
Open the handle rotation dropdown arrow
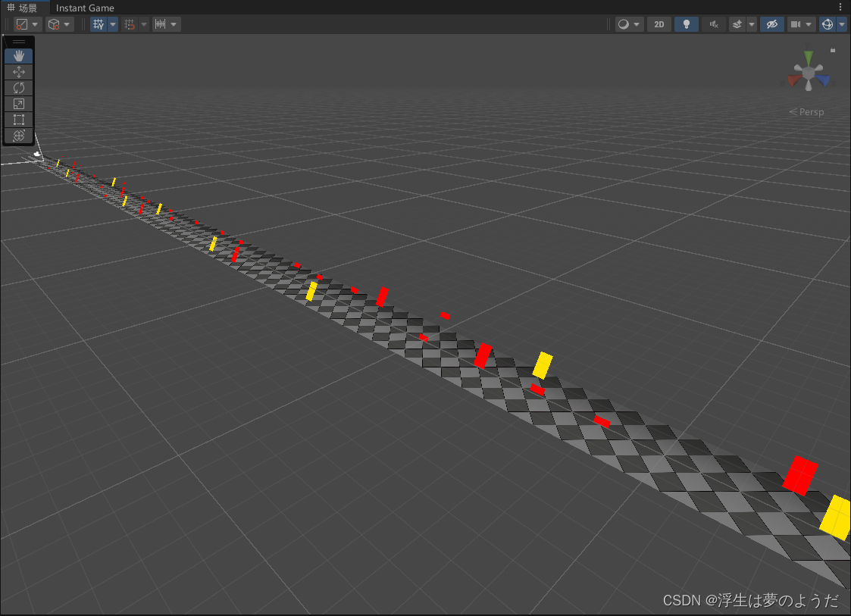pos(67,24)
